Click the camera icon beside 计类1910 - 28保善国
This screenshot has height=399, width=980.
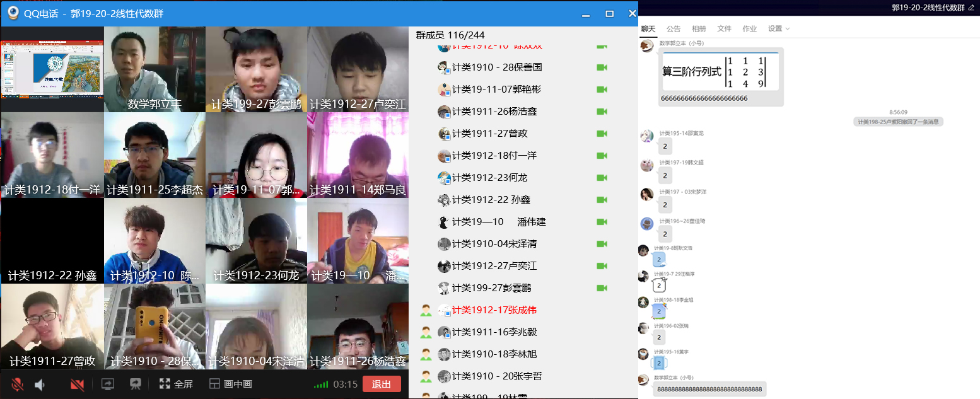point(602,67)
